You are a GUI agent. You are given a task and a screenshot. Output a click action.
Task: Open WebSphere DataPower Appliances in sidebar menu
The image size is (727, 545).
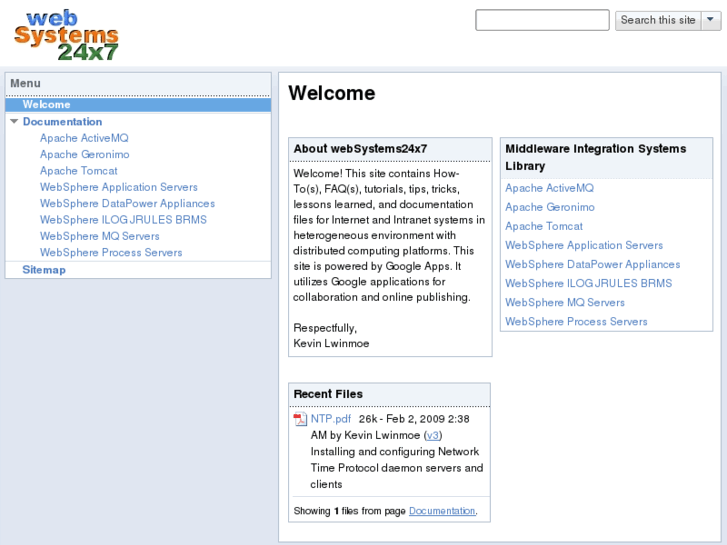tap(128, 203)
